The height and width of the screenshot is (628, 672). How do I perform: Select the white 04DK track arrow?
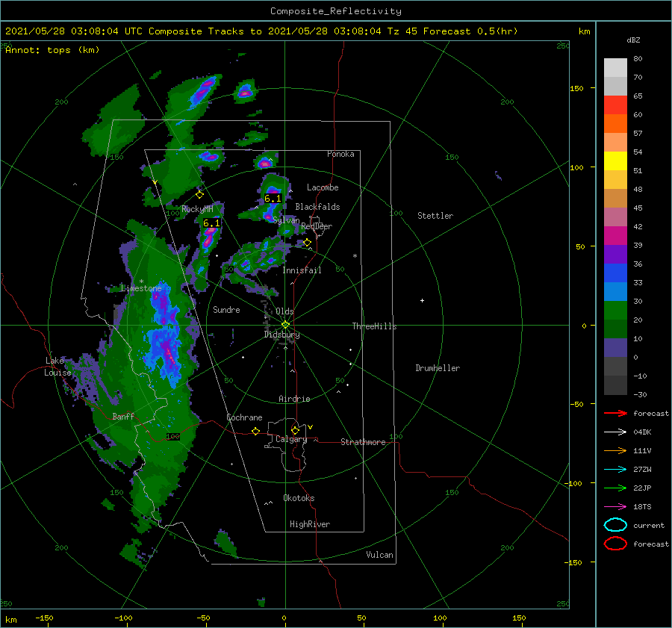615,432
